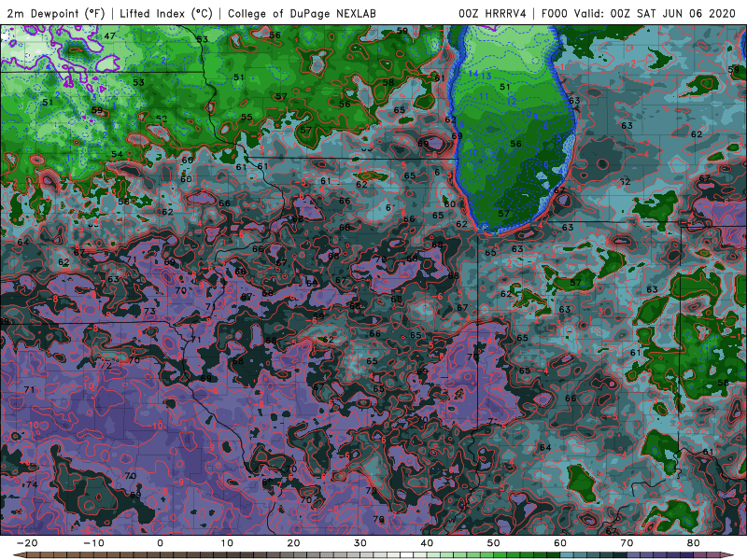747x560 pixels.
Task: Click the '50' color scale label
Action: click(494, 543)
